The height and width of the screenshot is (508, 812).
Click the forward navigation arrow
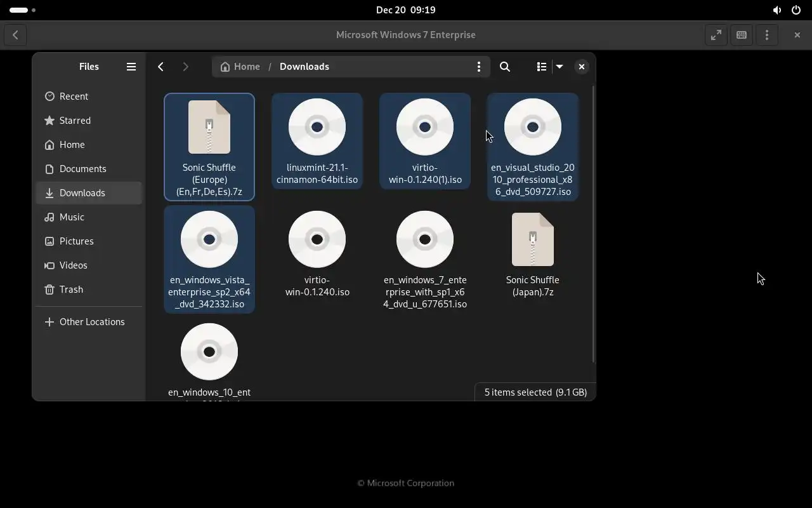tap(185, 67)
